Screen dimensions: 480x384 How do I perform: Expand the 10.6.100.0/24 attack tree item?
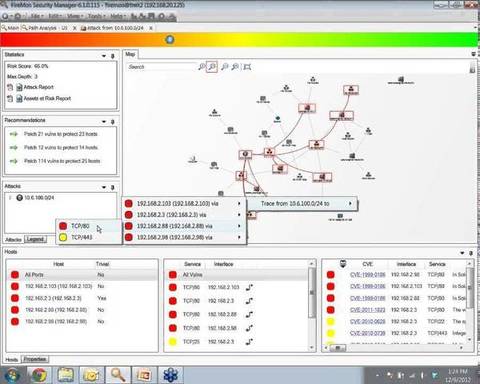(10, 198)
